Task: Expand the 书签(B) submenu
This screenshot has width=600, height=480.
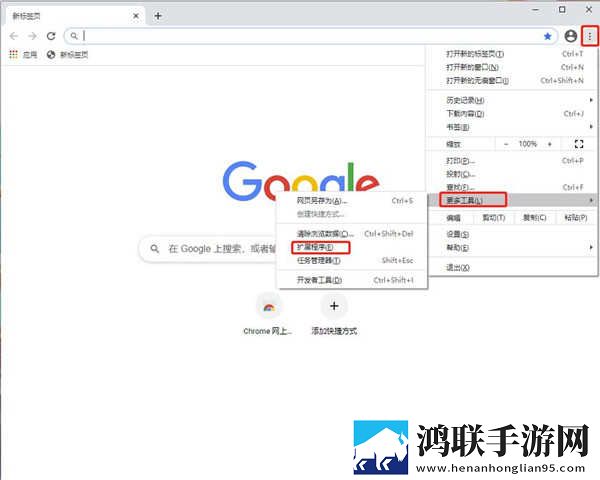Action: click(512, 127)
